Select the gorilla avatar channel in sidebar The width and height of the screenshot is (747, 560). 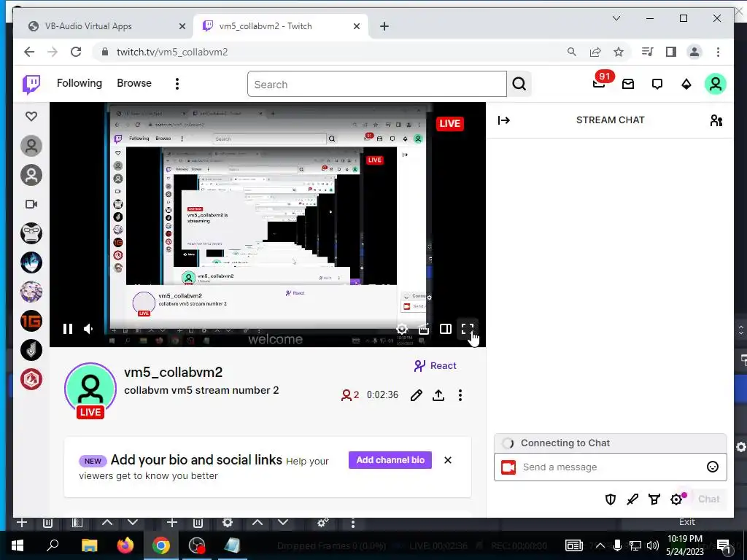[31, 233]
